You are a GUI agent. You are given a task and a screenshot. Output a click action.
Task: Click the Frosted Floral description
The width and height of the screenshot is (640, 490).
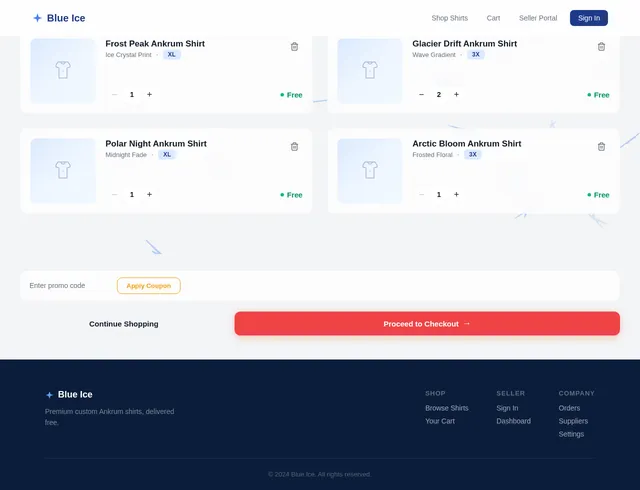(432, 155)
